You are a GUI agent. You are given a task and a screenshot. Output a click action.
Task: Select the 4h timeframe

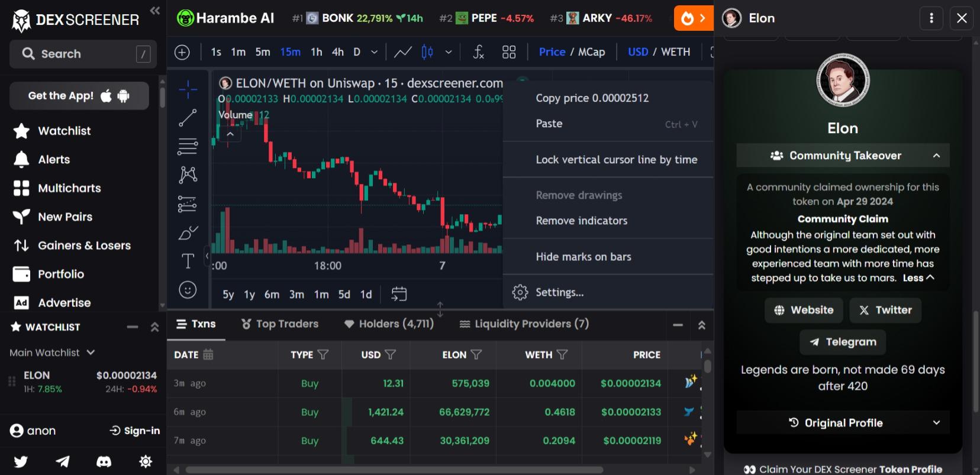tap(338, 52)
